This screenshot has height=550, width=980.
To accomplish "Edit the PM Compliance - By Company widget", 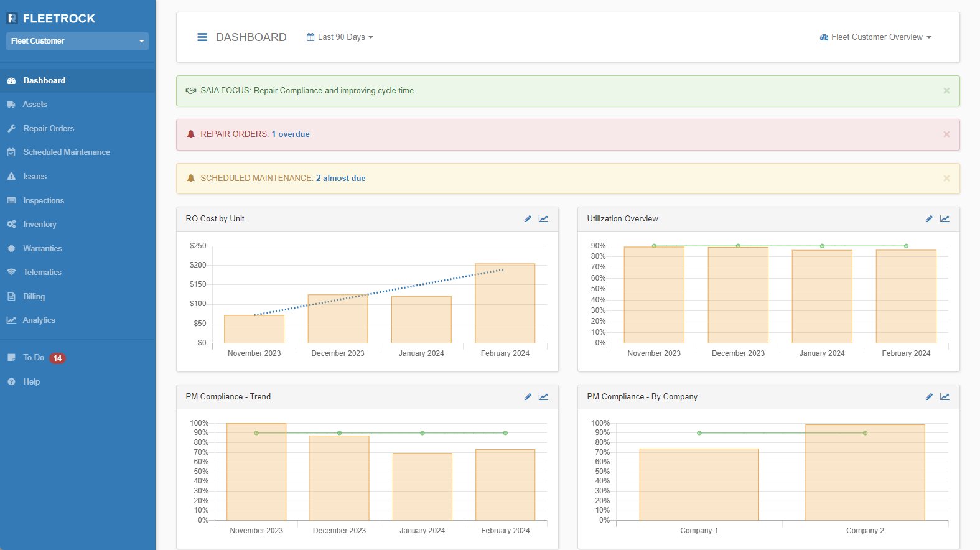I will pyautogui.click(x=929, y=397).
